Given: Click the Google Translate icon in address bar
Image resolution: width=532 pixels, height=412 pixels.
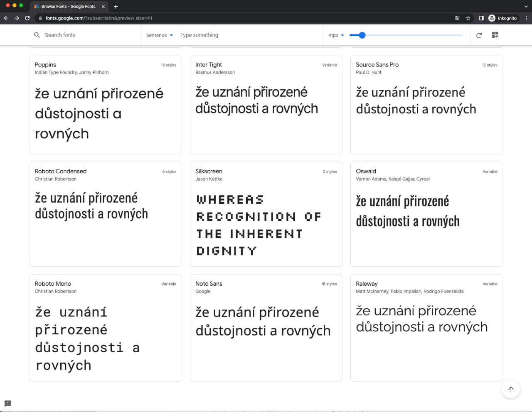Looking at the screenshot, I should [x=458, y=18].
